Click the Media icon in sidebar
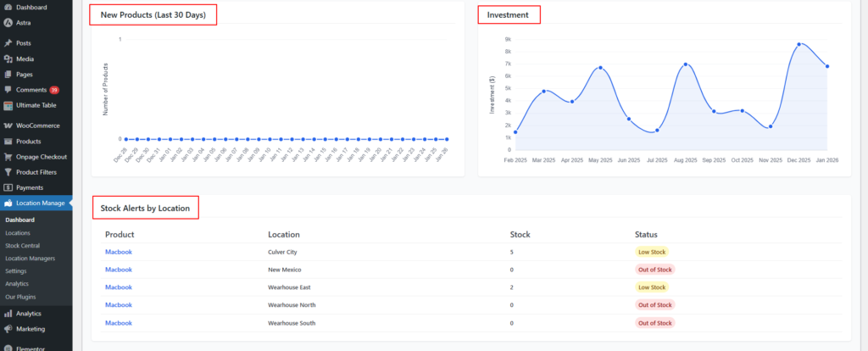The height and width of the screenshot is (351, 868). 8,58
